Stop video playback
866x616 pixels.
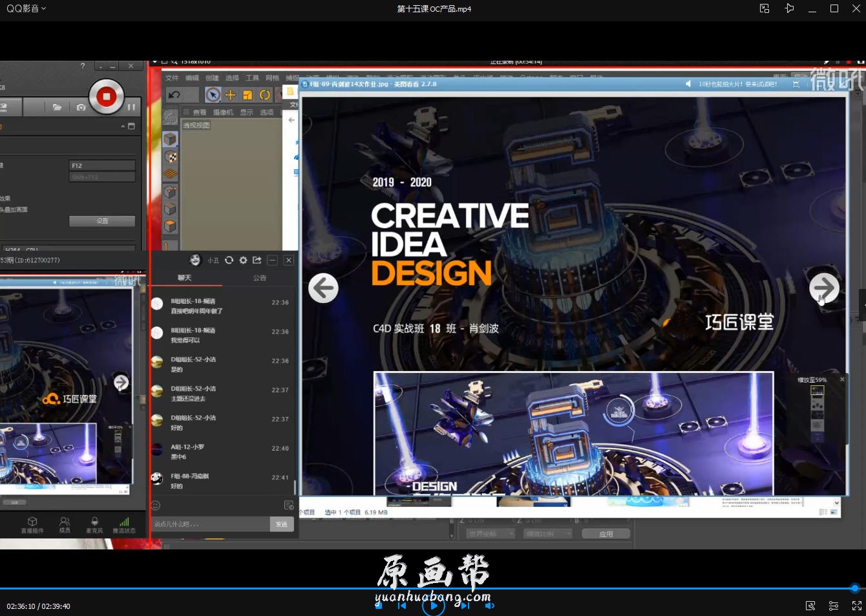(379, 606)
